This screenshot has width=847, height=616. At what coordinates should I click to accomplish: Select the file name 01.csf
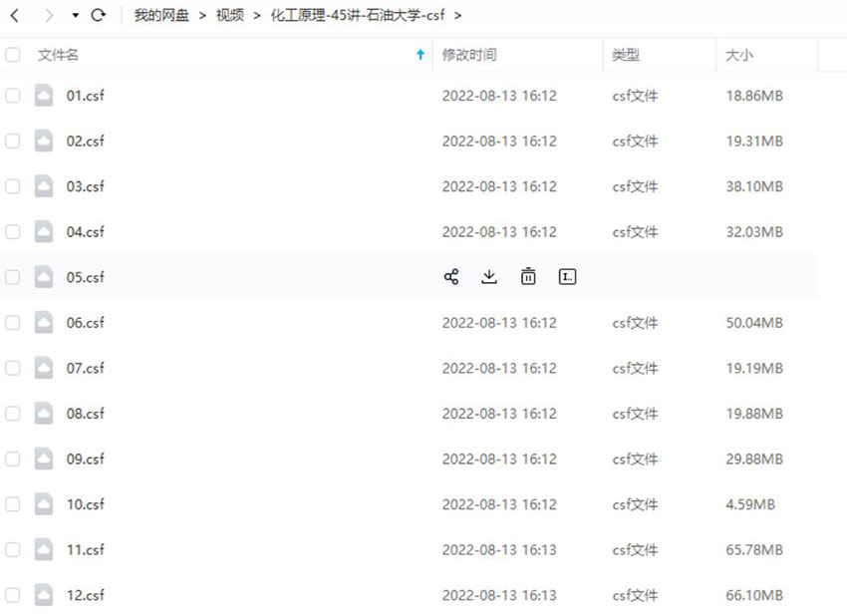pos(86,96)
